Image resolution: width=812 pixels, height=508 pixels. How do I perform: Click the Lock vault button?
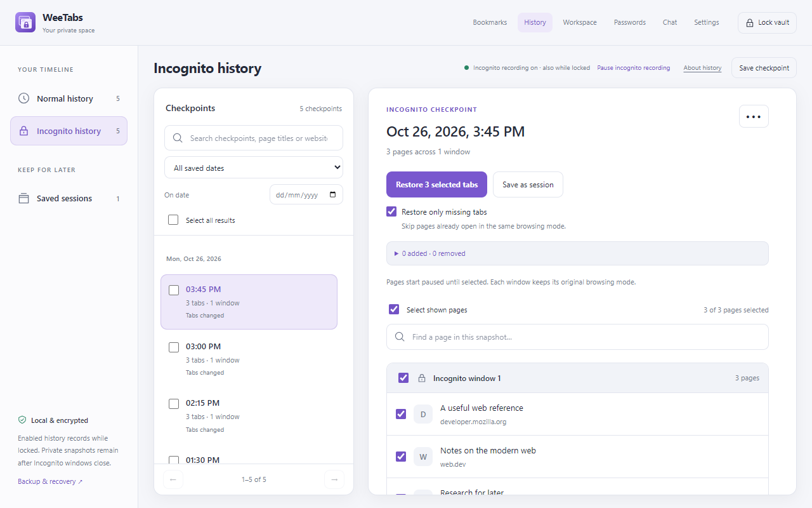point(767,22)
